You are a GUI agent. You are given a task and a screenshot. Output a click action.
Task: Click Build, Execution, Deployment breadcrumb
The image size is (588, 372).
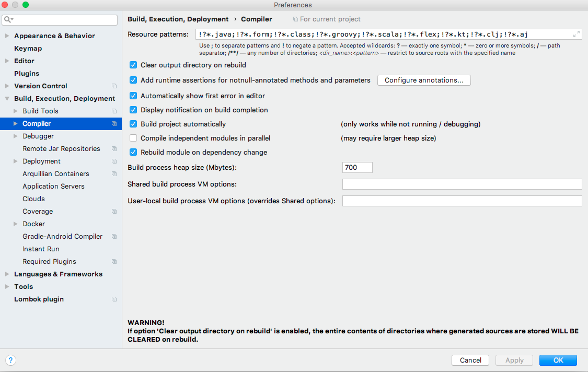click(178, 19)
